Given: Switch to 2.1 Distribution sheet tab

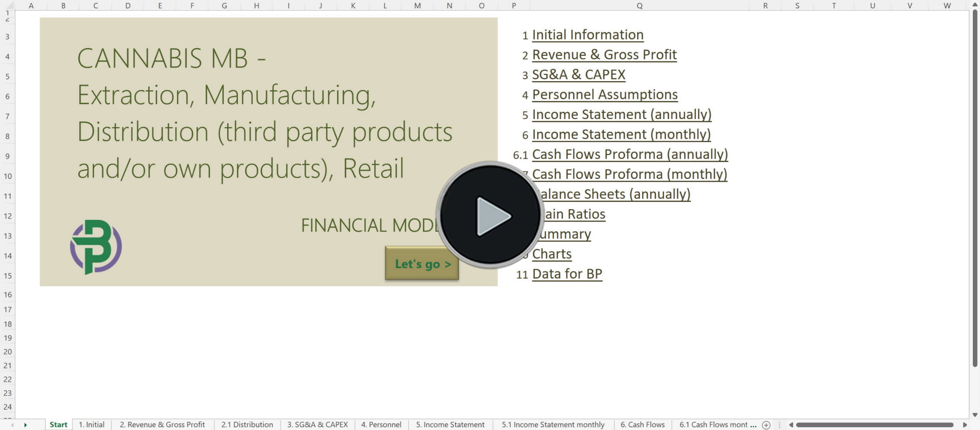Looking at the screenshot, I should coord(247,425).
